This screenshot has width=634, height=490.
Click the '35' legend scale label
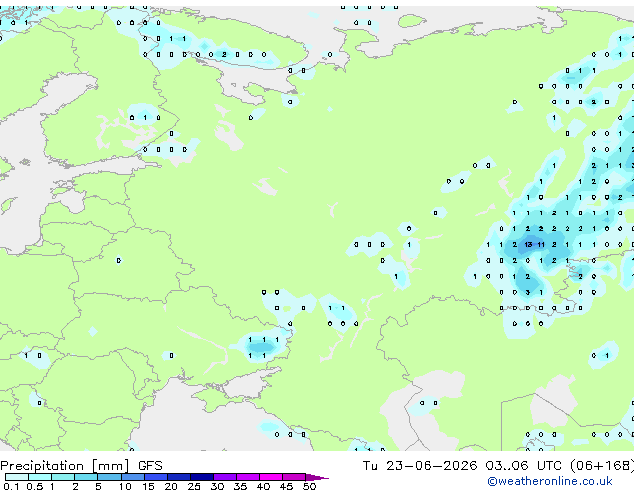point(240,486)
